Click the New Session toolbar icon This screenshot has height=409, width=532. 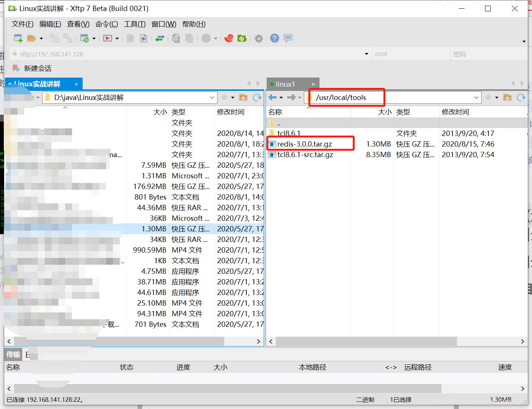[18, 38]
